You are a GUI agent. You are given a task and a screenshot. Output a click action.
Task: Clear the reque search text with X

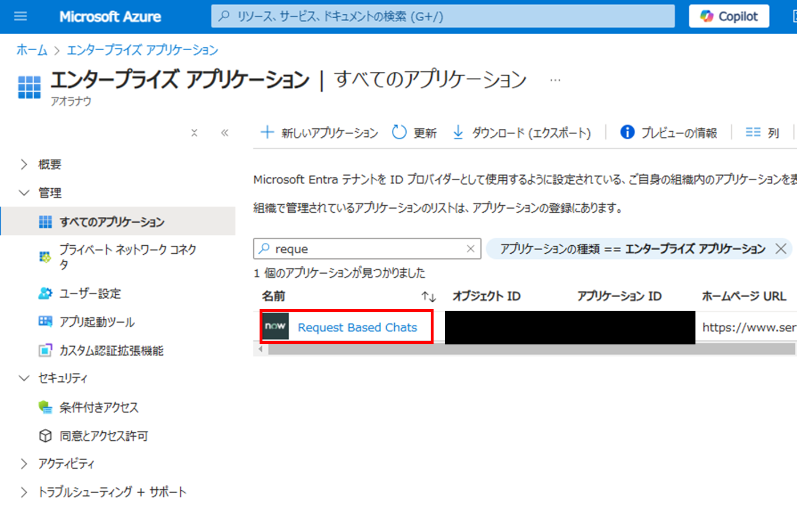point(471,249)
